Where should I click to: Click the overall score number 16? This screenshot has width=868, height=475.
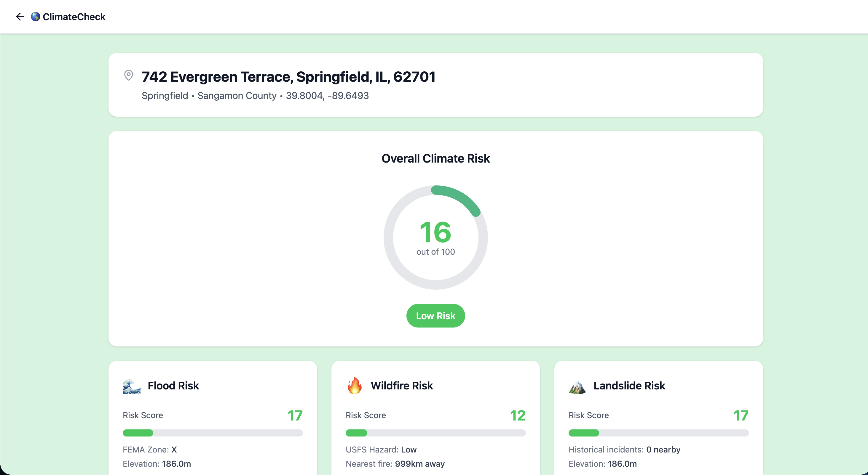435,232
